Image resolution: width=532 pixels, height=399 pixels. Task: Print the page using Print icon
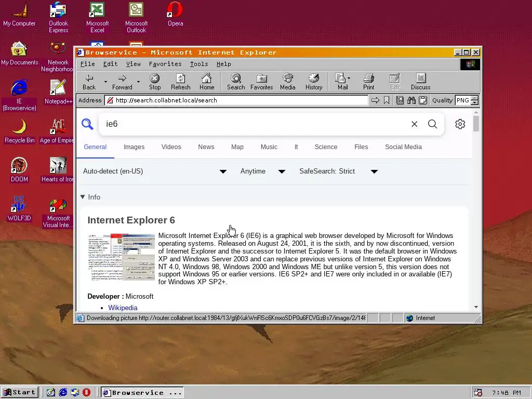pyautogui.click(x=368, y=82)
